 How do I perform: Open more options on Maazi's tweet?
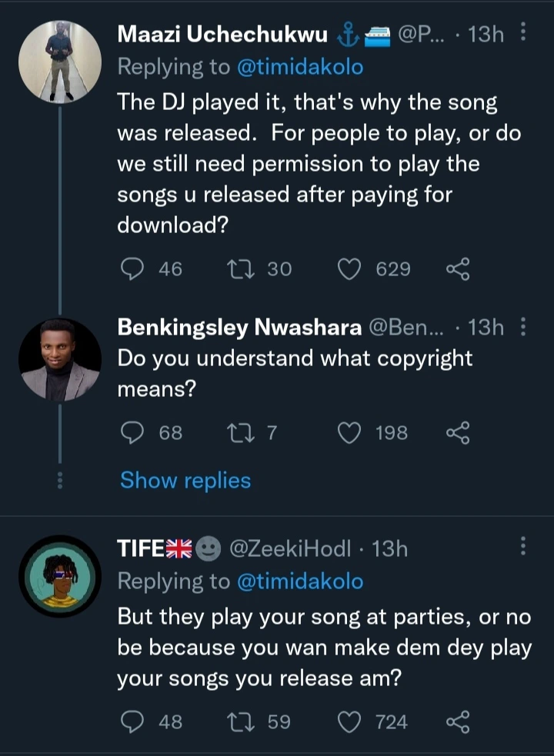(524, 33)
